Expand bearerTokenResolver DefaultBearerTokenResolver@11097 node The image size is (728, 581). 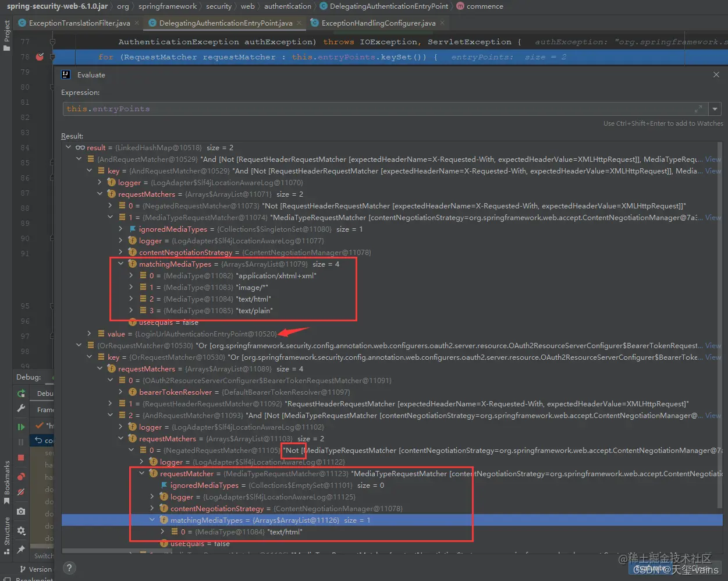(120, 392)
